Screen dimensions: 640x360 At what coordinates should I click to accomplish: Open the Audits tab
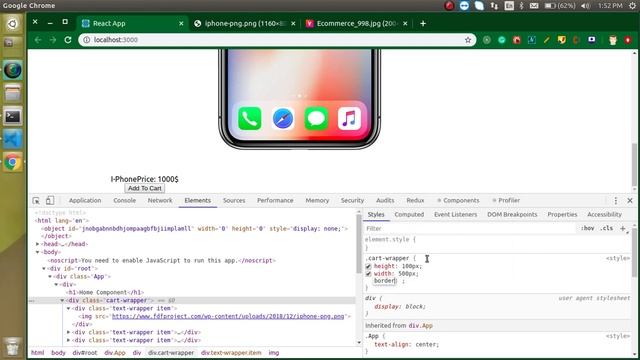[x=385, y=200]
